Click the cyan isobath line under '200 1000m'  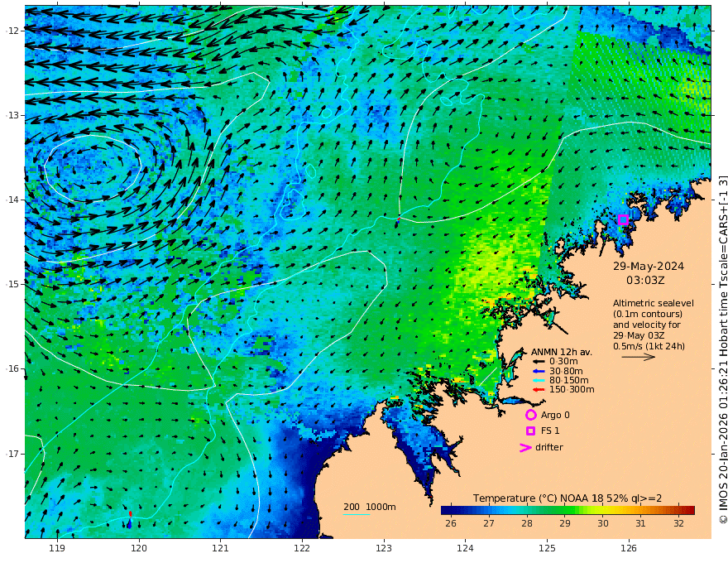[357, 514]
